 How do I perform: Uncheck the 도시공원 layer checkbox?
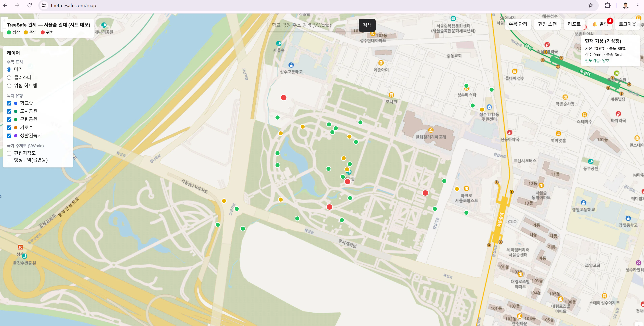point(9,111)
